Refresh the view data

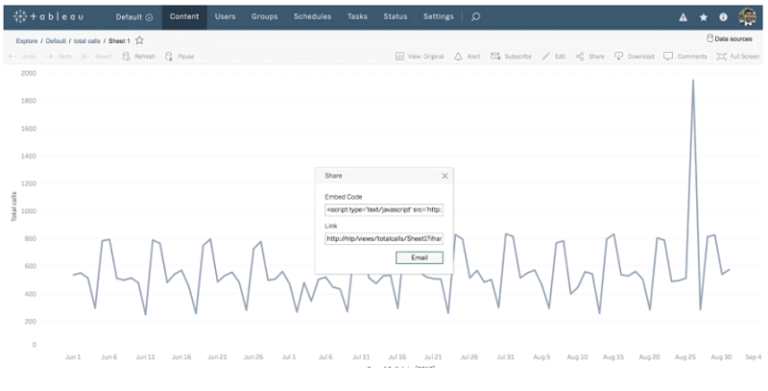139,56
